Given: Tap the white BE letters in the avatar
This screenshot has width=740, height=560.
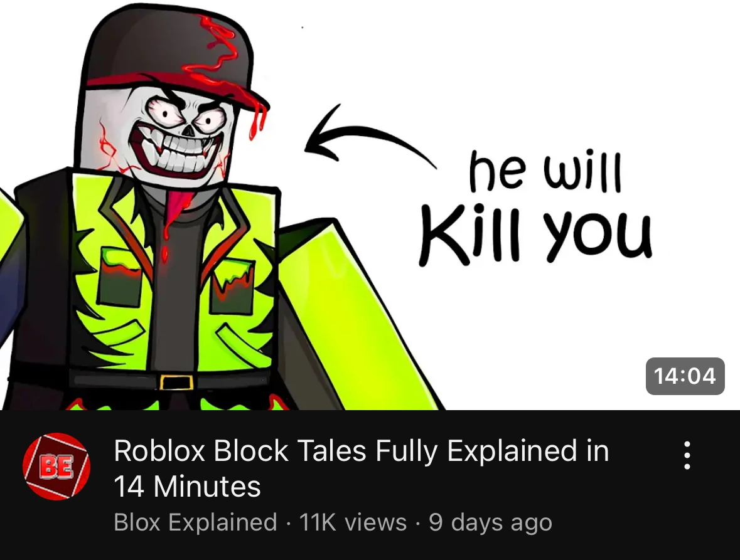Looking at the screenshot, I should pyautogui.click(x=56, y=467).
